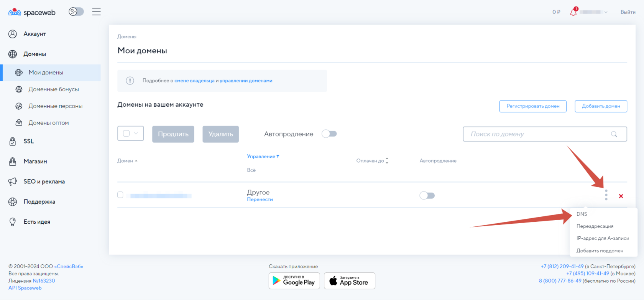Select DNS from the context menu
The height and width of the screenshot is (300, 644).
point(582,214)
